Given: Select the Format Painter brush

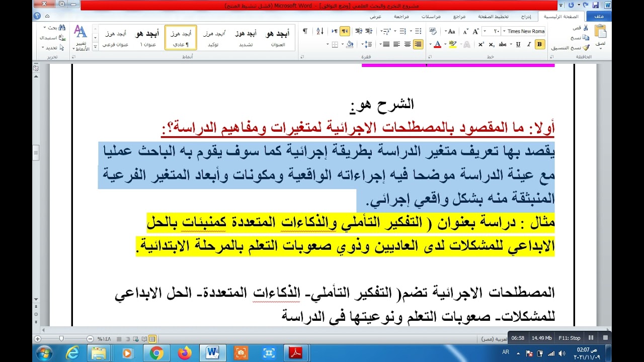Looking at the screenshot, I should (x=586, y=48).
